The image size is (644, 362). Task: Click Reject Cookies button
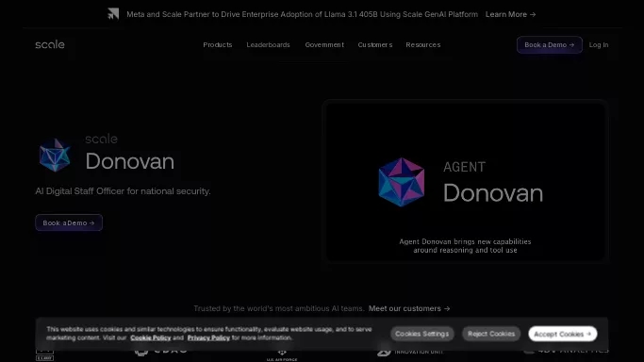click(491, 334)
